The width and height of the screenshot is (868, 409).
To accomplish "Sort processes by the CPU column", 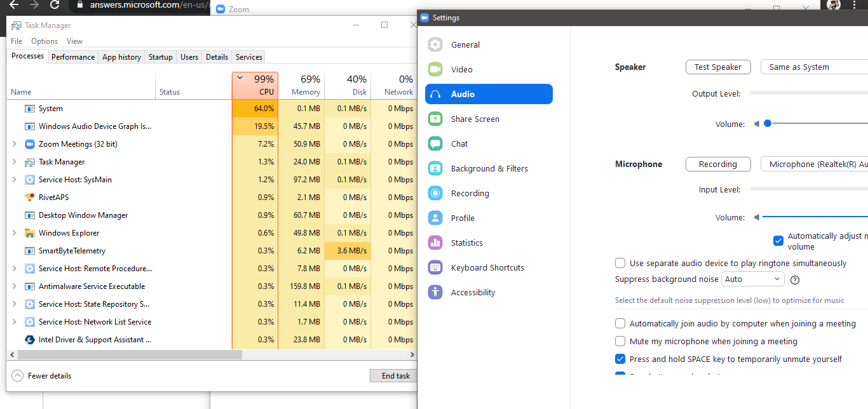I will 255,85.
